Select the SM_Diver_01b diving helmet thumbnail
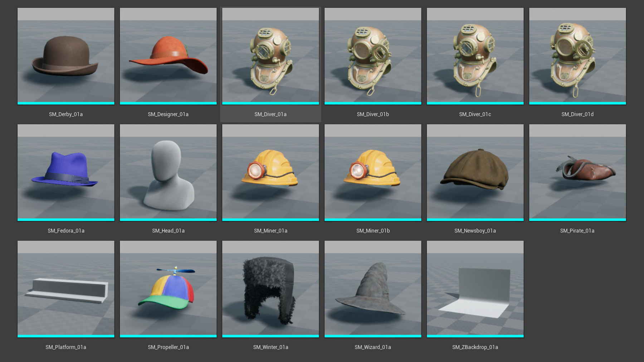Screen dimensions: 644x362 pos(373,55)
